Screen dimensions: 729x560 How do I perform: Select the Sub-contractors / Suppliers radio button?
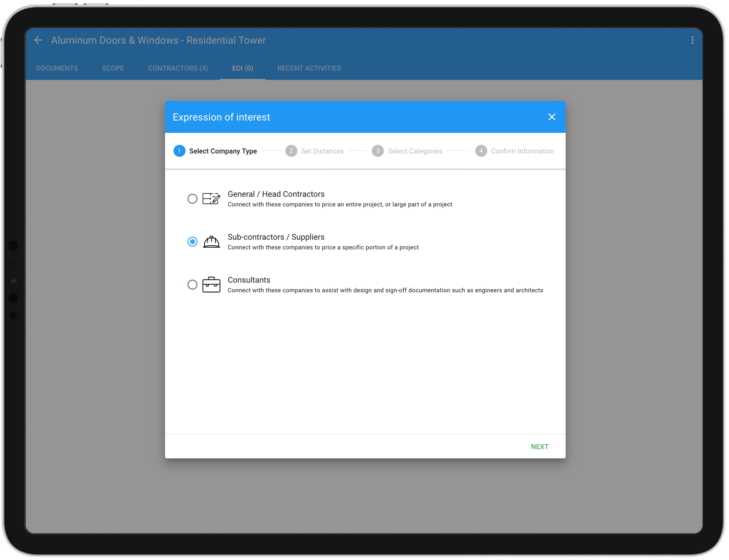192,241
